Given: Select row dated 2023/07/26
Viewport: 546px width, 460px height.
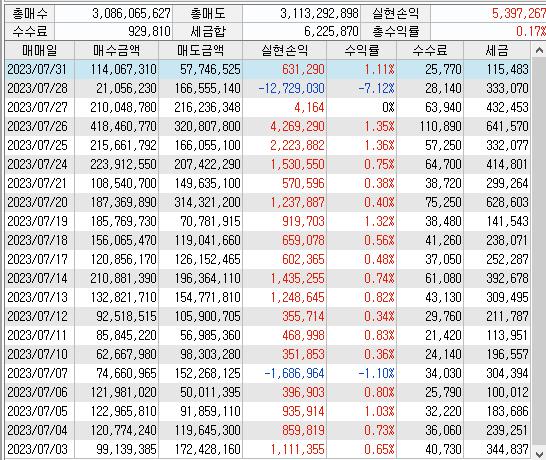Looking at the screenshot, I should (x=268, y=126).
